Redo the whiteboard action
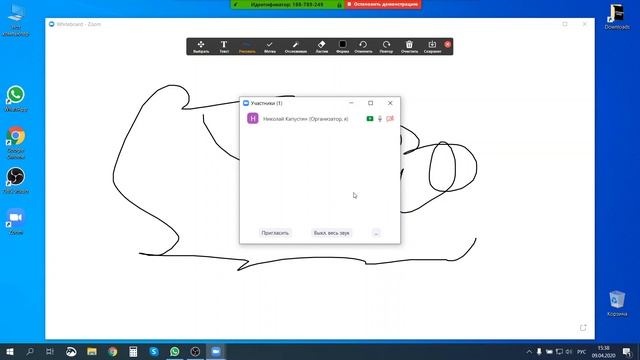This screenshot has height=360, width=640. coord(386,47)
